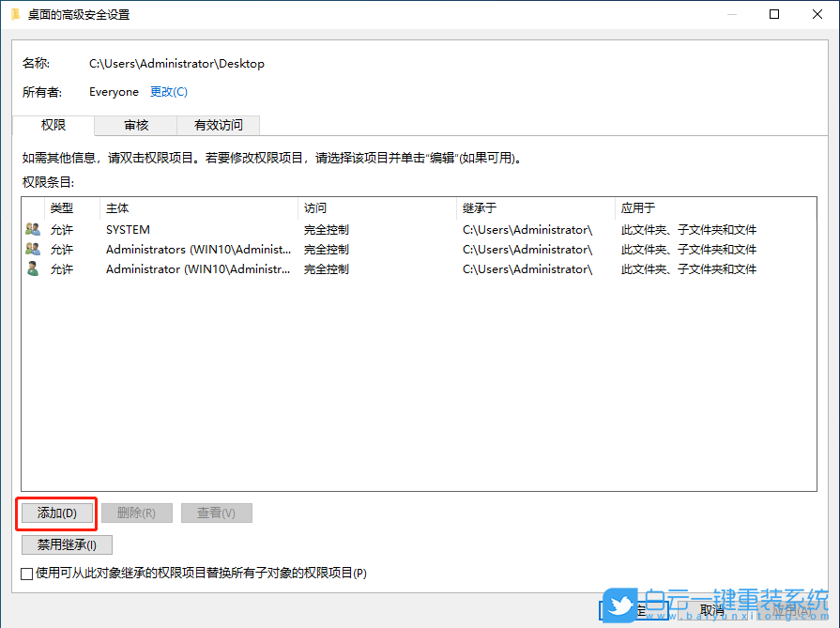
Task: Switch to the 审核 tab
Action: point(134,125)
